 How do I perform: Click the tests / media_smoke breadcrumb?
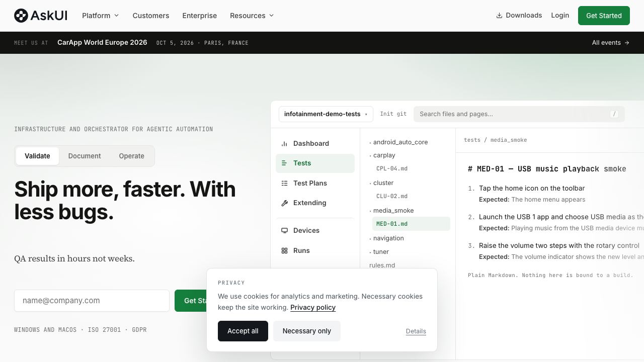point(495,140)
